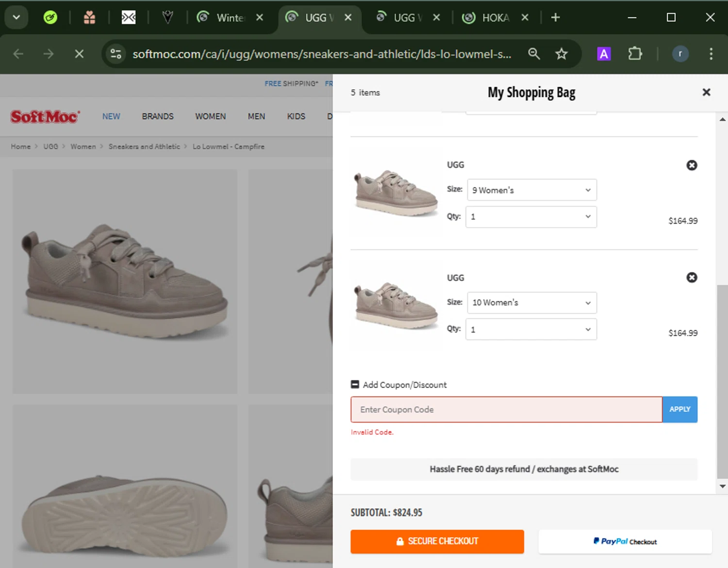Click the SUBTOTAL: $824.95 text
The image size is (728, 568).
pyautogui.click(x=386, y=513)
